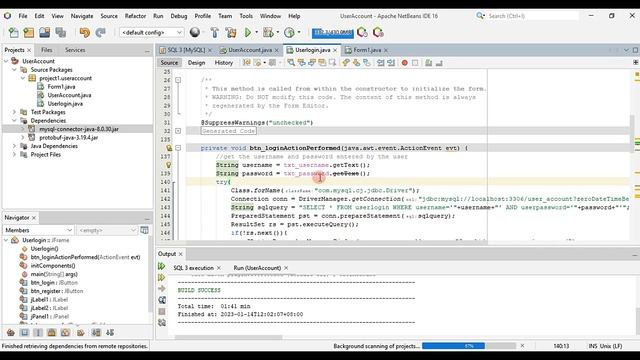Open the Members dropdown in Navigator
Viewport: 640px width, 360px height.
[38, 230]
